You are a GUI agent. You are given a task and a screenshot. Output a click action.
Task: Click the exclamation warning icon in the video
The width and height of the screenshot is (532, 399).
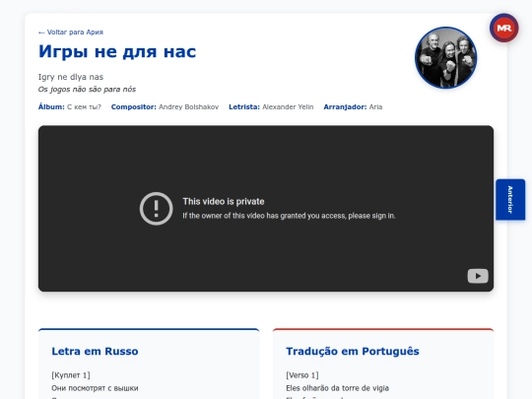pyautogui.click(x=156, y=209)
